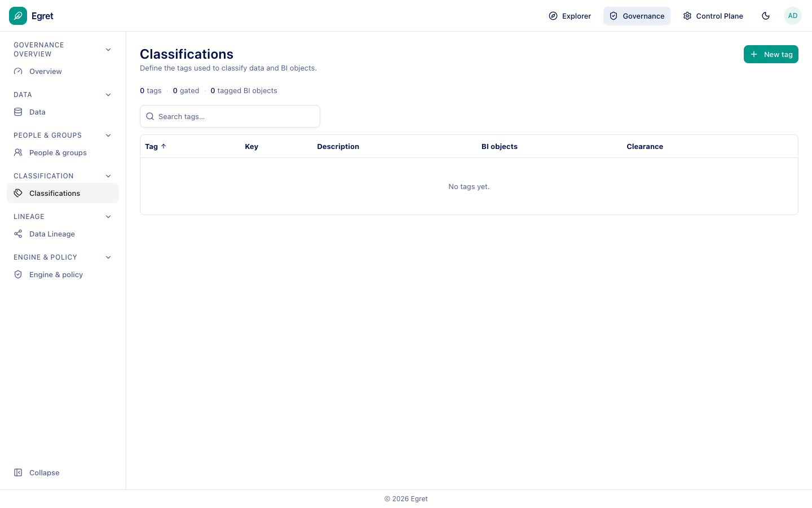Click the tag icon beside Classifications
This screenshot has width=812, height=508.
[18, 194]
